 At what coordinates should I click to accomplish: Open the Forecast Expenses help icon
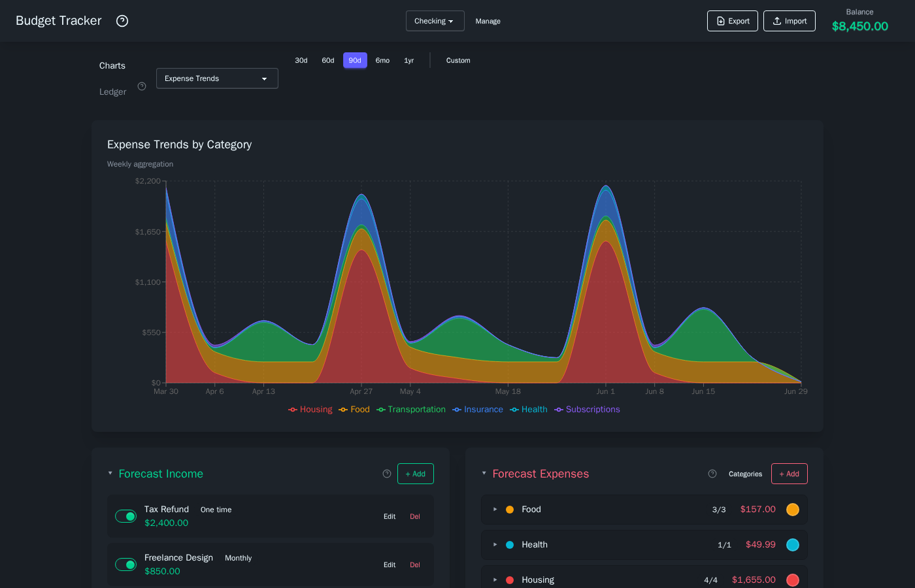pyautogui.click(x=712, y=474)
